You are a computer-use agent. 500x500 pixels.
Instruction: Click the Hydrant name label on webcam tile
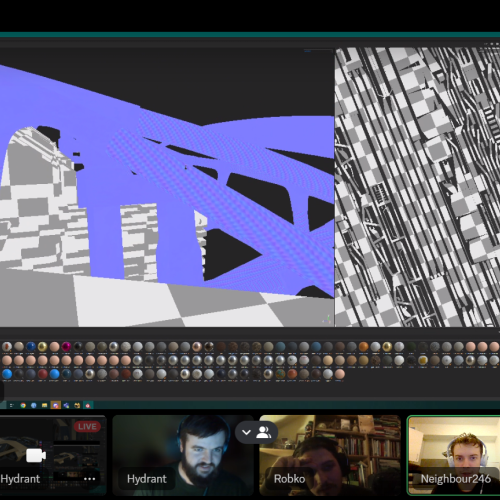coord(147,479)
